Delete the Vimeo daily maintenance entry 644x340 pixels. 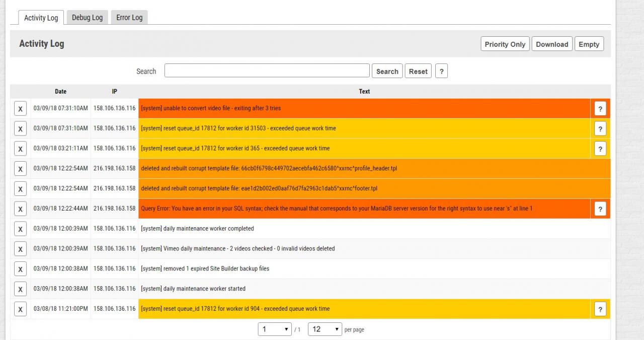[20, 249]
